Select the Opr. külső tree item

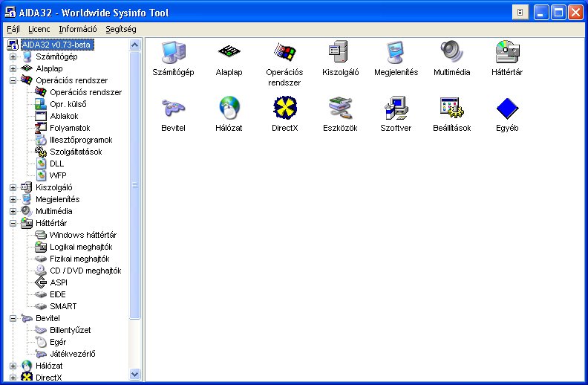pyautogui.click(x=68, y=104)
